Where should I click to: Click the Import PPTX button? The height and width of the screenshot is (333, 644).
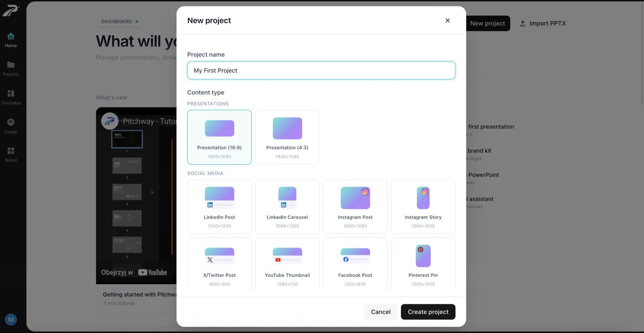pos(543,23)
